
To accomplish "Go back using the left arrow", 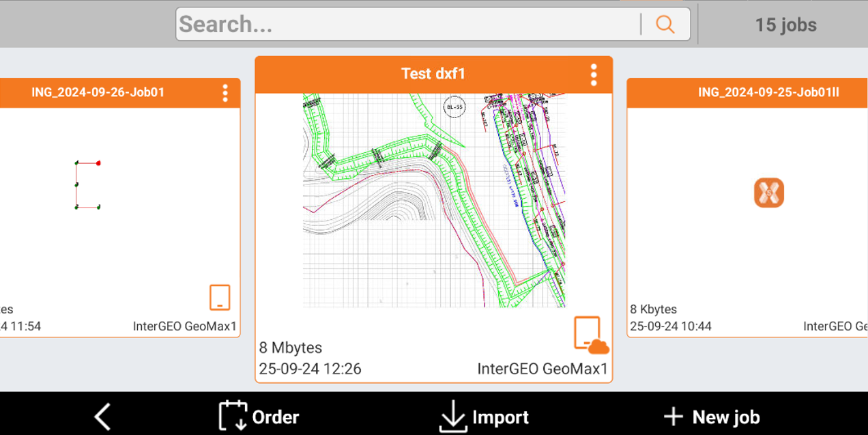I will click(102, 417).
